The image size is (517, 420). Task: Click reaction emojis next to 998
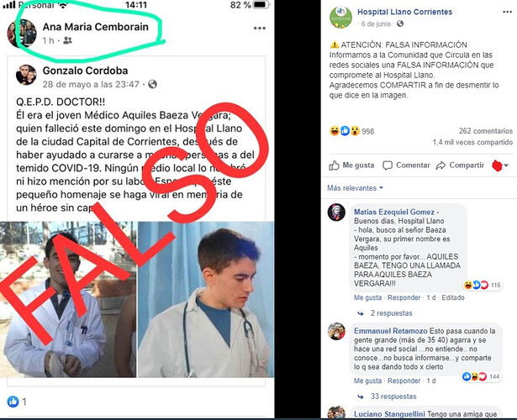tap(345, 131)
